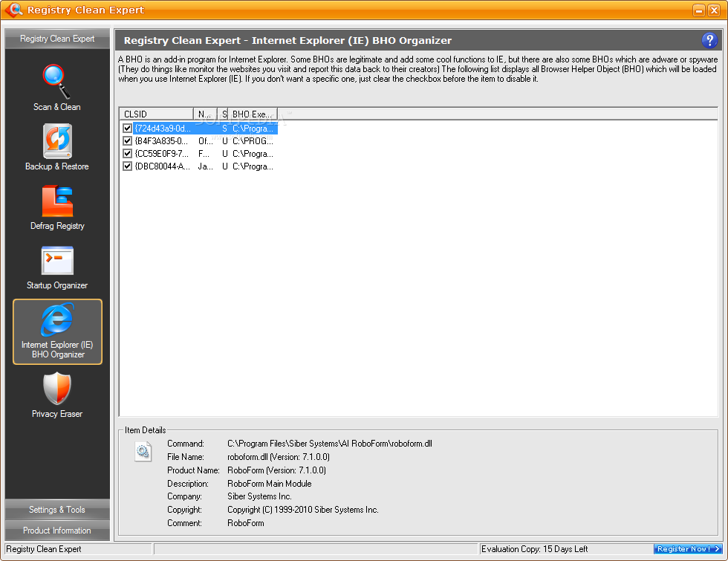Uncheck the {B4F3A835-0... BHO checkbox
The height and width of the screenshot is (561, 728).
[127, 140]
